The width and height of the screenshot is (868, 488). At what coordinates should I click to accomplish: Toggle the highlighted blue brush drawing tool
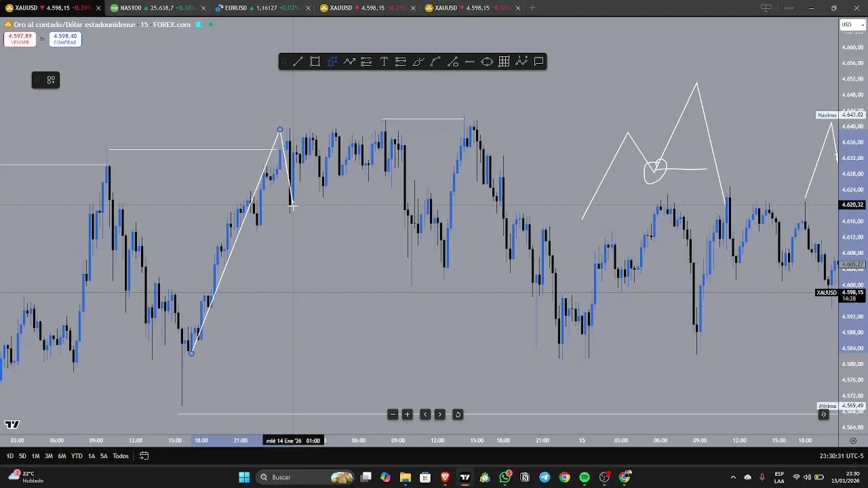pos(332,62)
